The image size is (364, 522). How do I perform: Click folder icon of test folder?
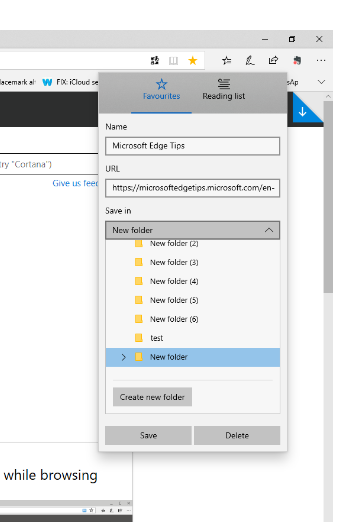139,338
